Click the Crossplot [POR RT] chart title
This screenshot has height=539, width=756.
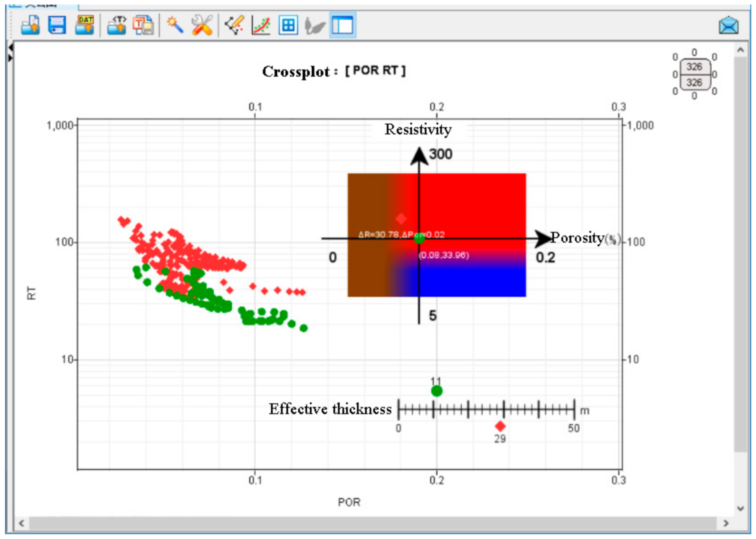click(334, 71)
